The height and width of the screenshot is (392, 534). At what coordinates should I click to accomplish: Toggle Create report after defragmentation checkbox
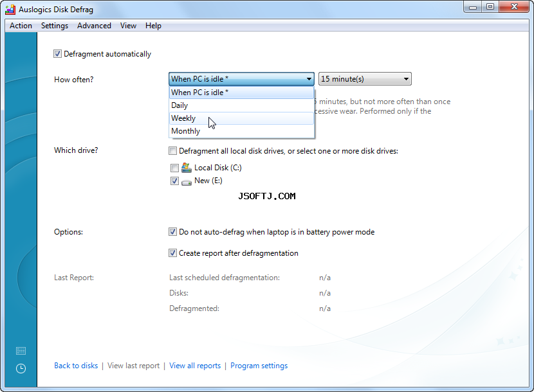coord(172,253)
